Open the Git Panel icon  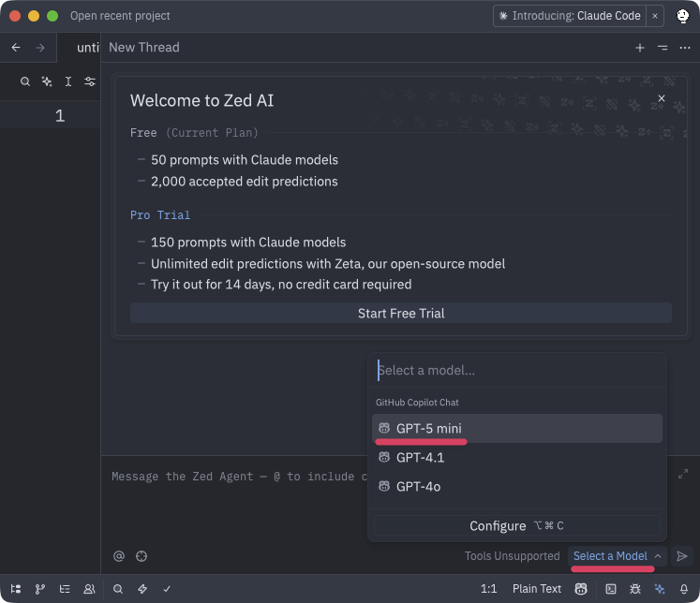point(40,589)
